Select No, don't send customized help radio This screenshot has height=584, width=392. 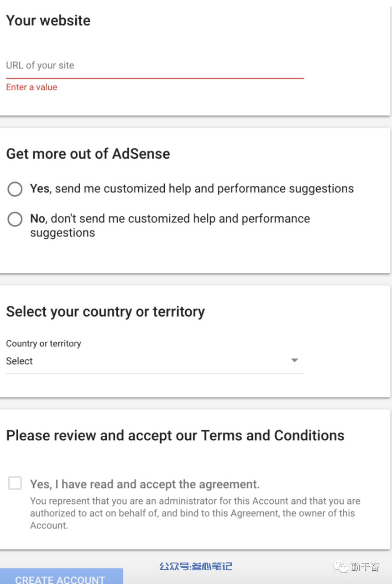(15, 219)
